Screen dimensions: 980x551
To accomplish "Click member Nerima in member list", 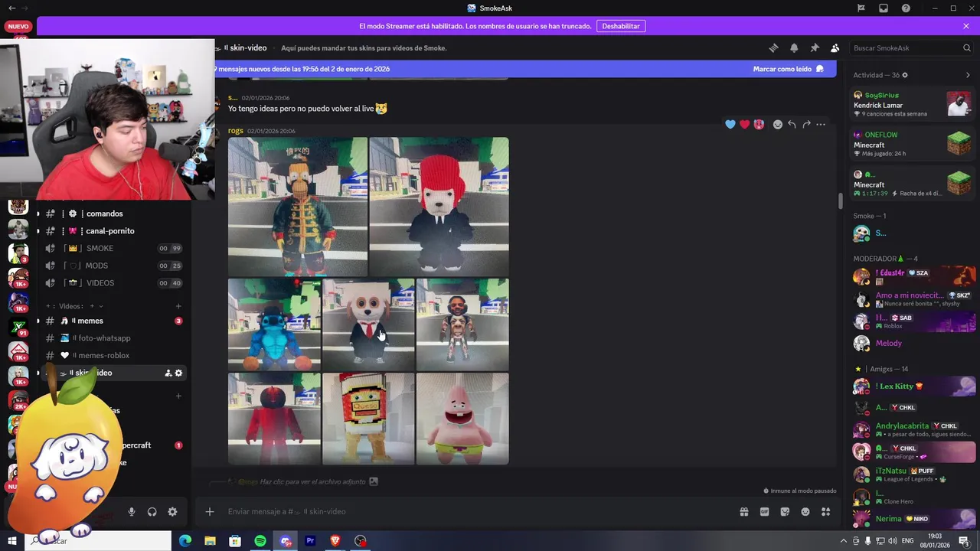I will [x=913, y=519].
